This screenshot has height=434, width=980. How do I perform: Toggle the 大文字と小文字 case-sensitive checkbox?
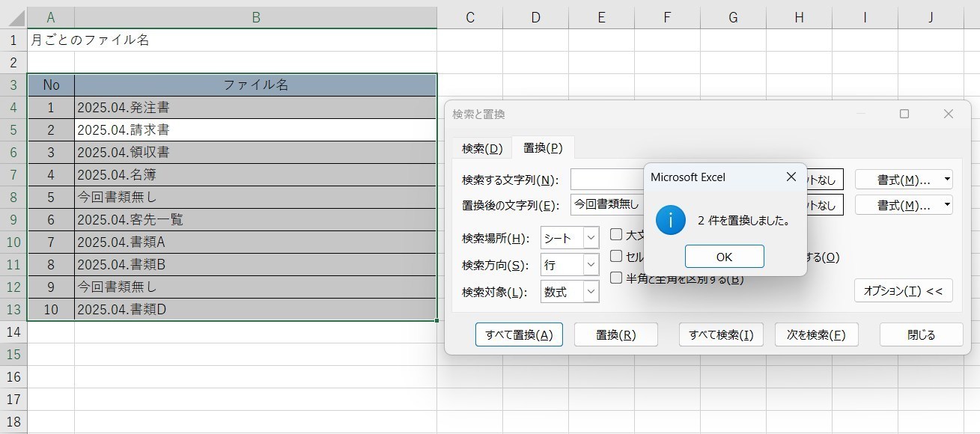click(616, 234)
